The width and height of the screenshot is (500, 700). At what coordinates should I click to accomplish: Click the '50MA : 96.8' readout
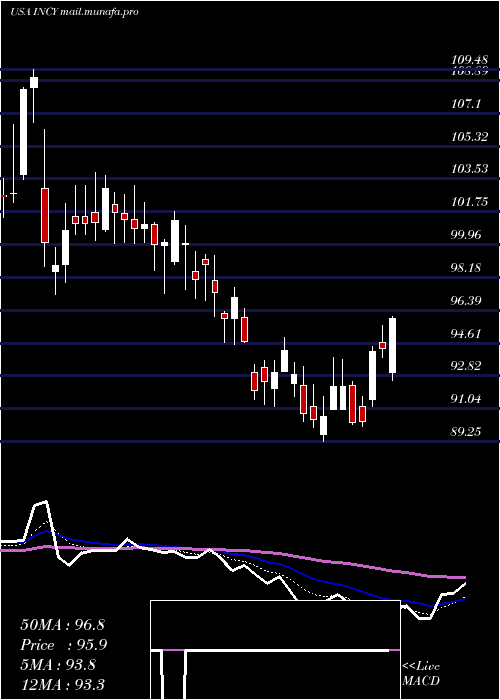point(62,625)
